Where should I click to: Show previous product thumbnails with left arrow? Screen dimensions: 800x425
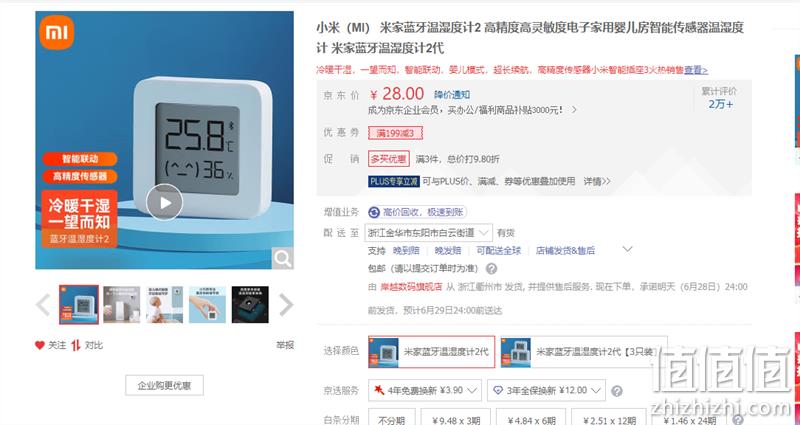(x=43, y=305)
